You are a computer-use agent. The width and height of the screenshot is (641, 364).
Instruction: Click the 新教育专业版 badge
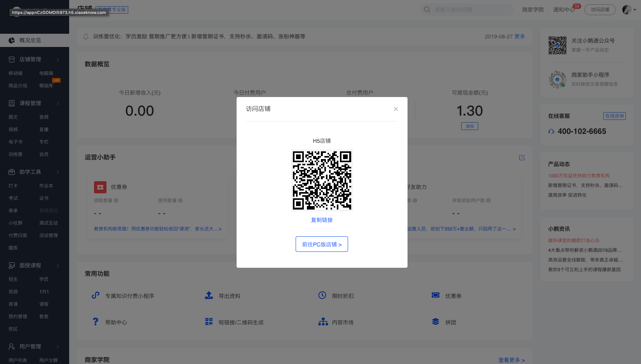coord(112,10)
